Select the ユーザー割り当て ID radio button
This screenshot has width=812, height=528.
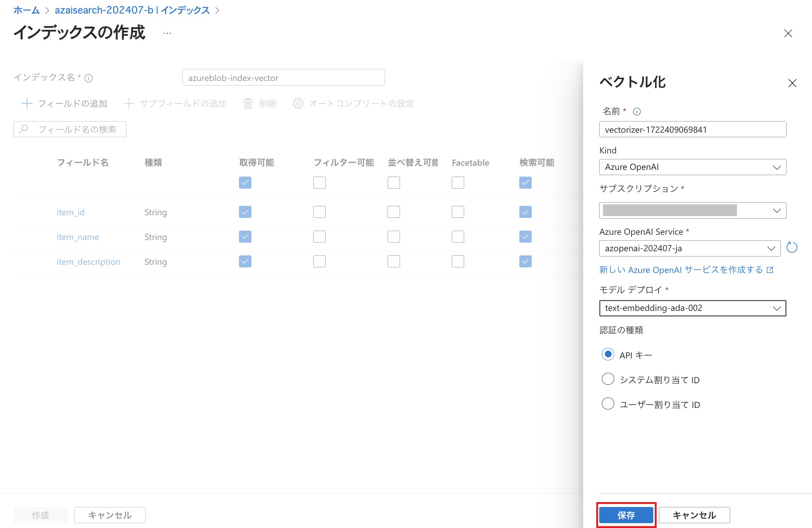tap(608, 404)
